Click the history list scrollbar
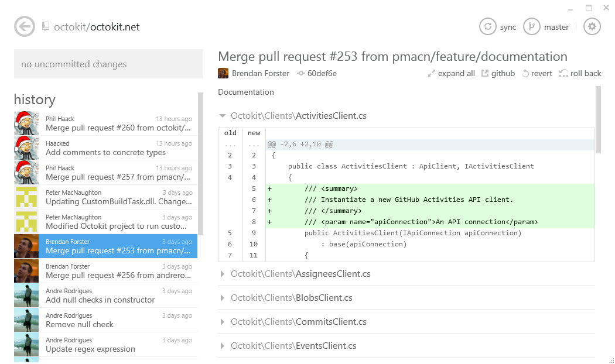Image resolution: width=615 pixels, height=364 pixels. point(200,164)
